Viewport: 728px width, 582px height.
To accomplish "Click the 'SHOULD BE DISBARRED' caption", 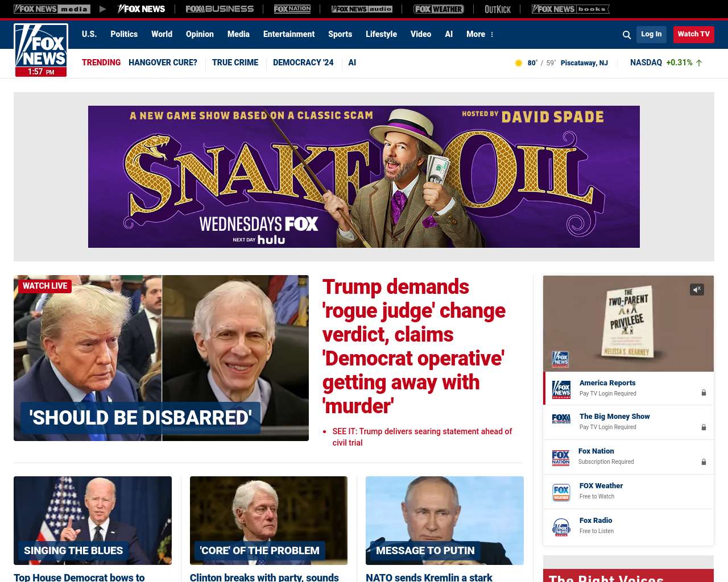I will 140,418.
